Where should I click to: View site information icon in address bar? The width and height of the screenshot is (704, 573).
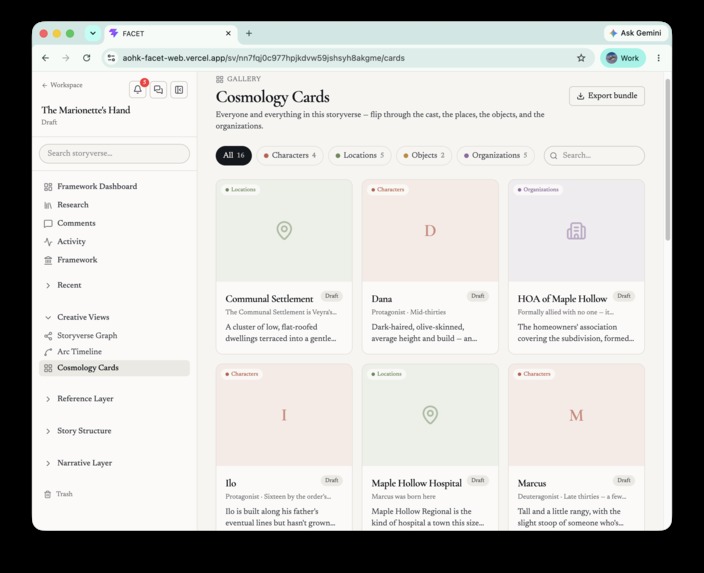point(111,58)
